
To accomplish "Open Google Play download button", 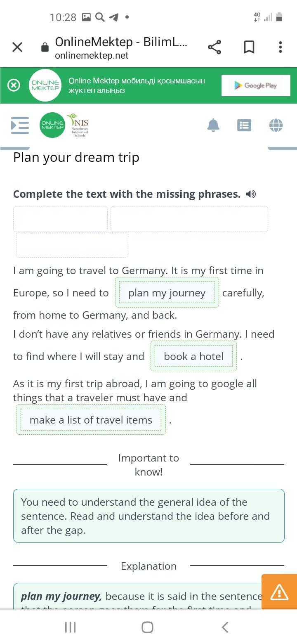I will [x=256, y=85].
